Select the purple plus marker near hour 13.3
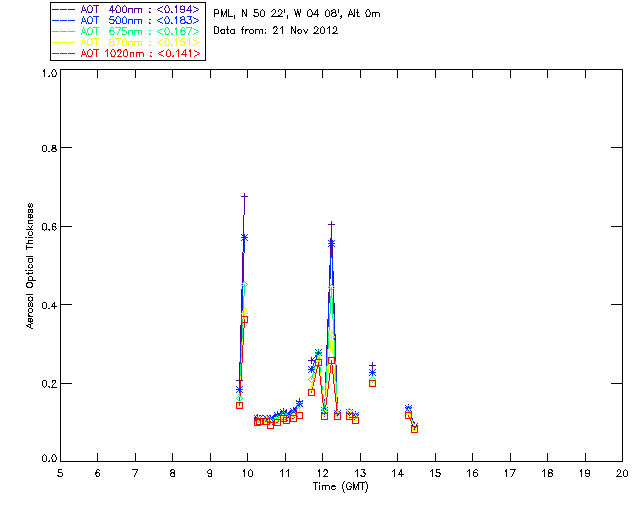Image resolution: width=640 pixels, height=512 pixels. tap(372, 366)
